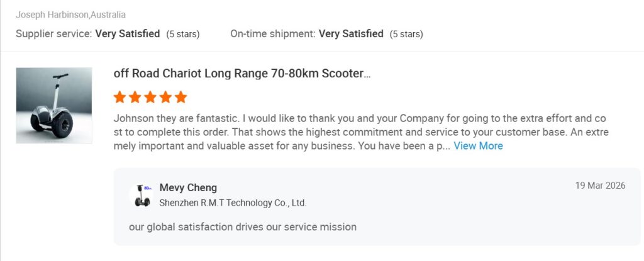Click (5 stars) beside Supplier service
Screen dimensions: 644x261
pos(183,34)
